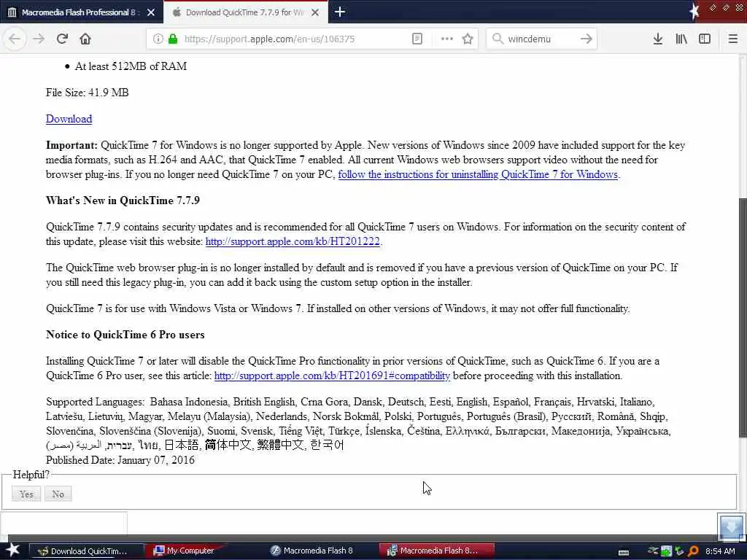747x560 pixels.
Task: Click the scissors tray icon
Action: [653, 551]
